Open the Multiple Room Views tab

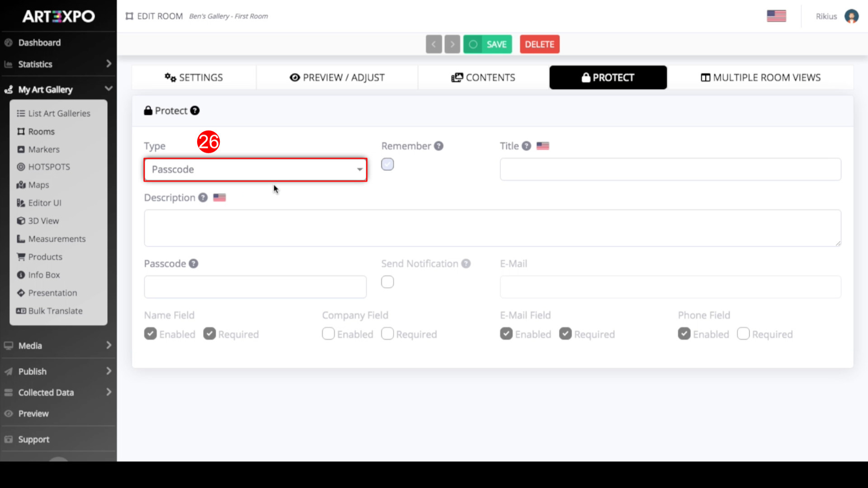pyautogui.click(x=760, y=77)
